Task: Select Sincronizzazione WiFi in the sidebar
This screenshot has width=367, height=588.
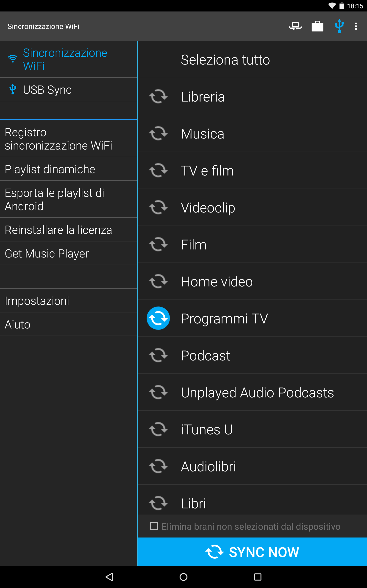Action: click(x=65, y=59)
